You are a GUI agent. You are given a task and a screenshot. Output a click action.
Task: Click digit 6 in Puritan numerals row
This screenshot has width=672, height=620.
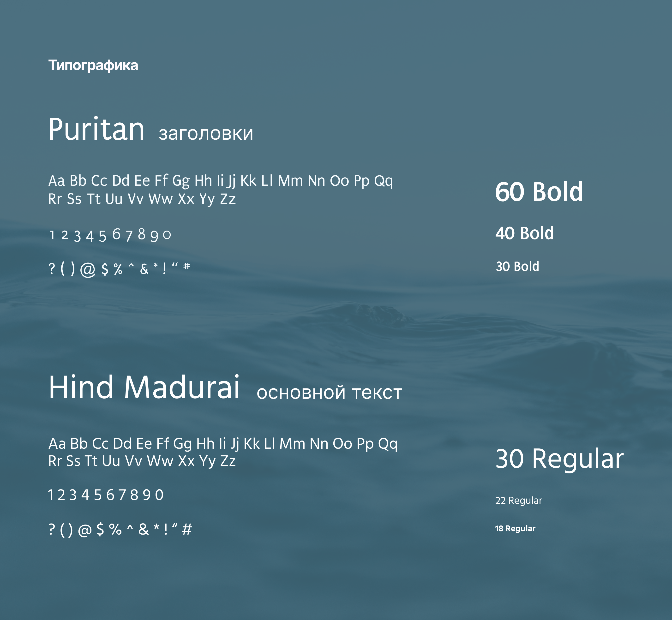tap(116, 234)
